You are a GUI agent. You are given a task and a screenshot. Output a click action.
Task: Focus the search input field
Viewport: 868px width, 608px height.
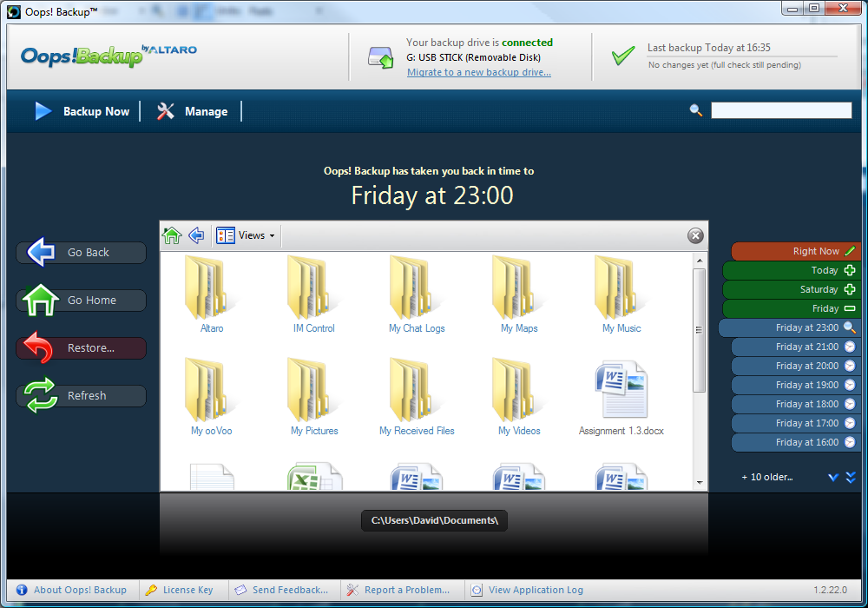coord(781,110)
